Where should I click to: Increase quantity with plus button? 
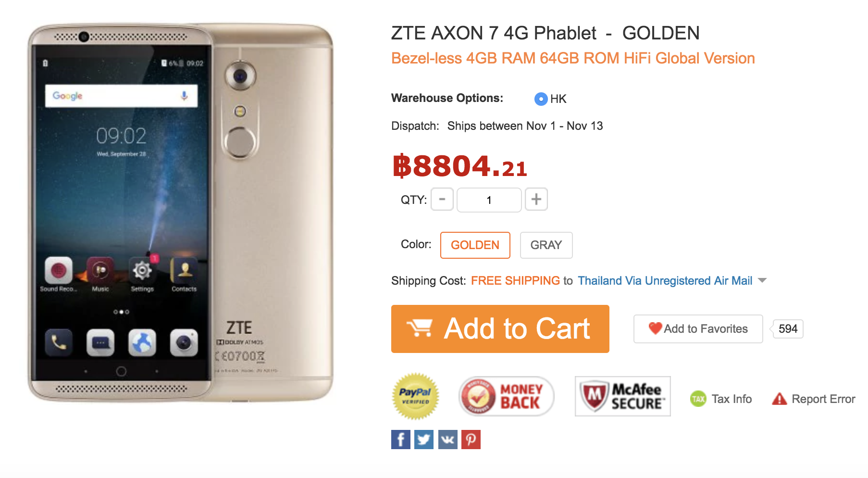pyautogui.click(x=536, y=200)
